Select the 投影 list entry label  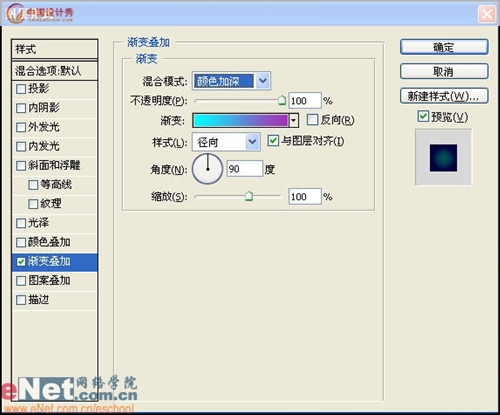(x=39, y=89)
